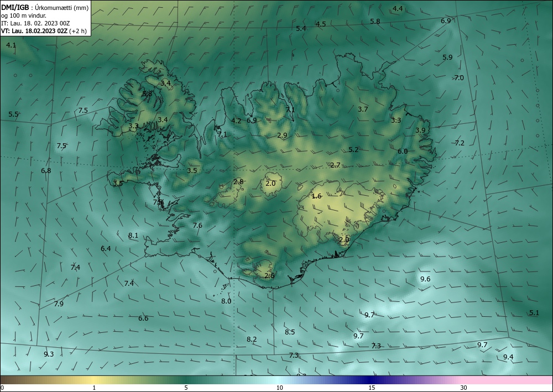Click the 'IT: Lau. 18. 02. 2023 00Z' line
This screenshot has width=553, height=392.
pyautogui.click(x=35, y=23)
